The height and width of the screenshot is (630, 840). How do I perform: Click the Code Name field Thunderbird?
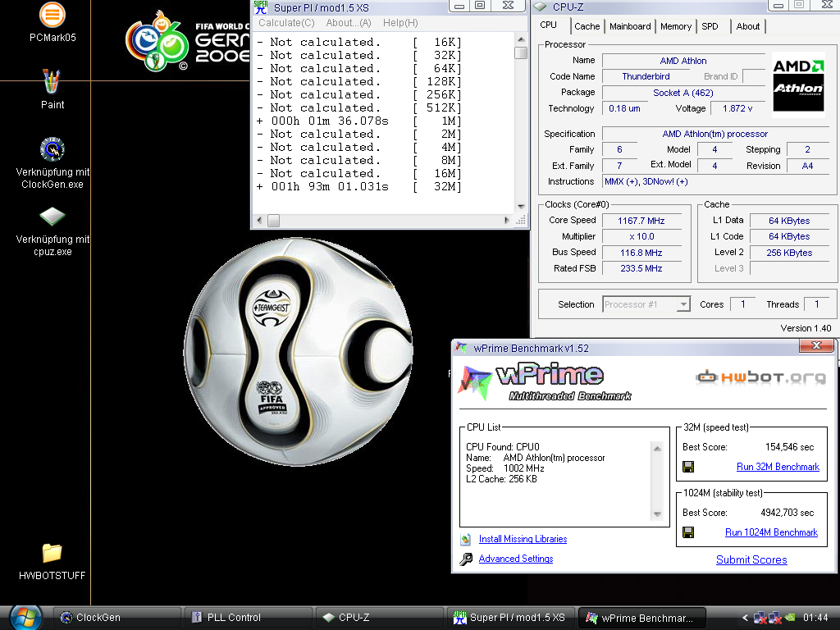(x=646, y=76)
